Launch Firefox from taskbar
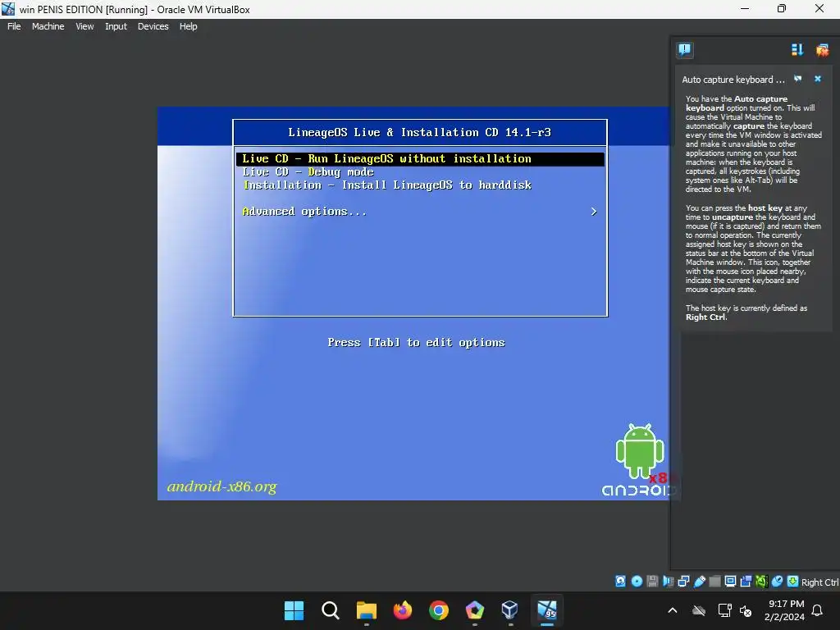The height and width of the screenshot is (630, 840). coord(402,610)
